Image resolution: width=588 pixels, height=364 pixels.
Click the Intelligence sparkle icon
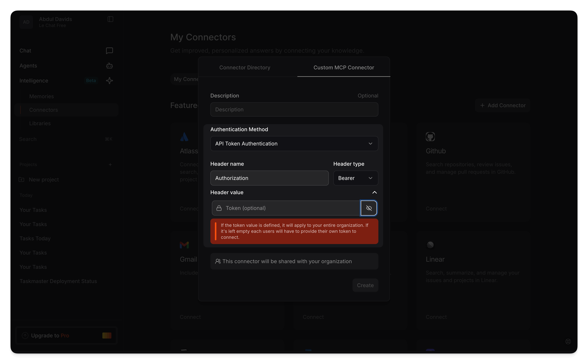[x=109, y=81]
